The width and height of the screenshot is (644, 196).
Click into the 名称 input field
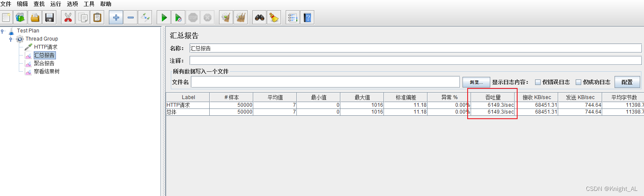(x=416, y=48)
